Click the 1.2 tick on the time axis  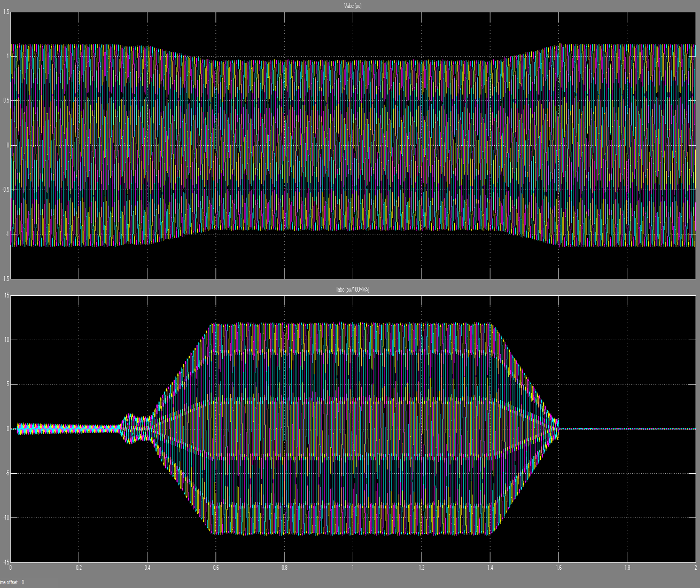(422, 568)
